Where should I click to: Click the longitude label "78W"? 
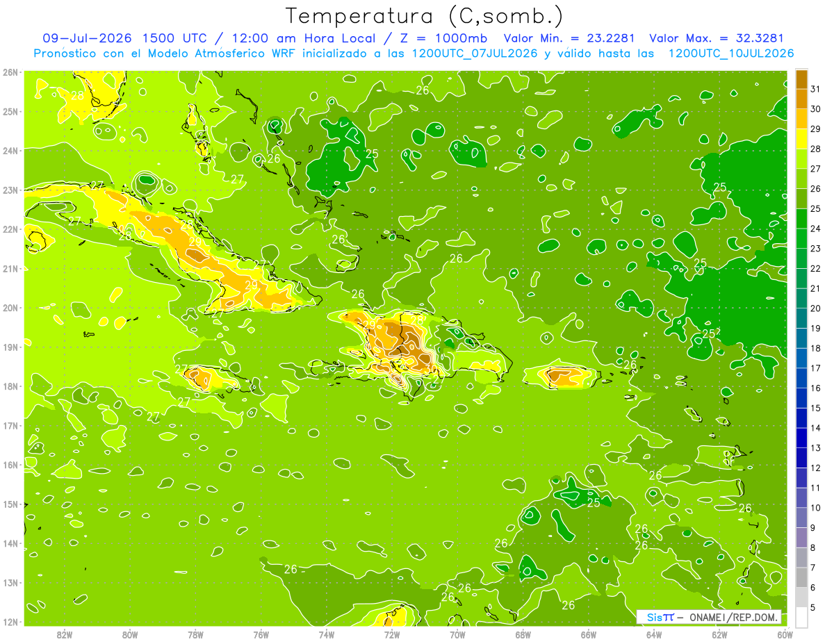click(195, 634)
